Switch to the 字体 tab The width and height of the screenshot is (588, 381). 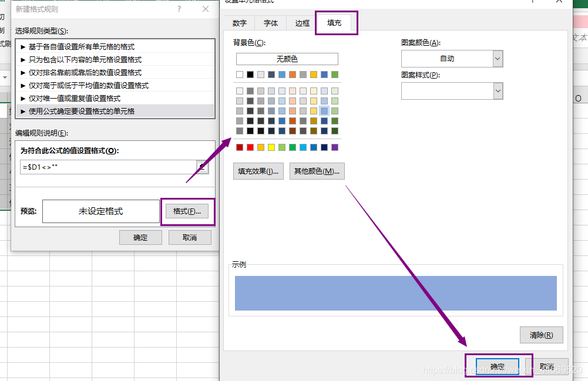(x=271, y=23)
